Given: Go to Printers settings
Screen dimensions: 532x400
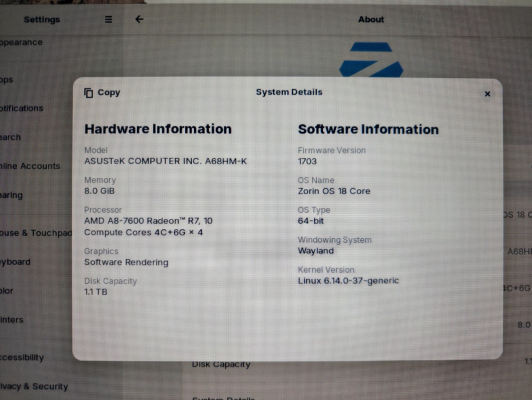Looking at the screenshot, I should [12, 320].
